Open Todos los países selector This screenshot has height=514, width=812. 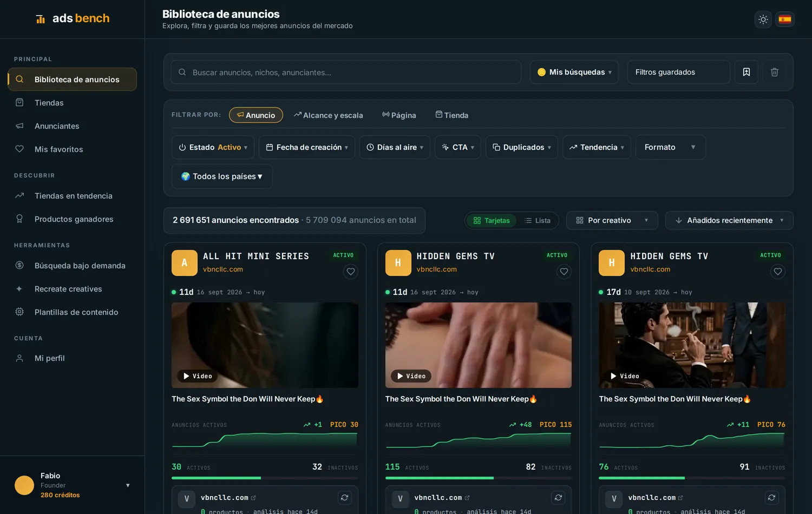coord(222,176)
